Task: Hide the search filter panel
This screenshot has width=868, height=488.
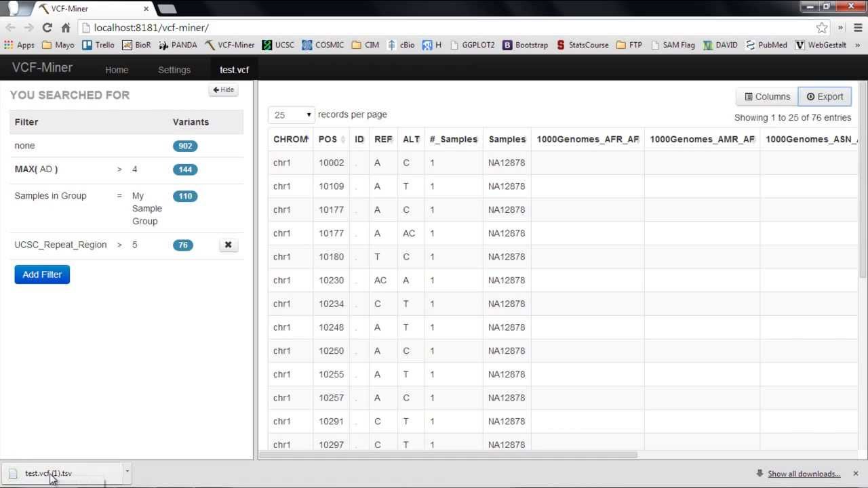Action: [223, 89]
